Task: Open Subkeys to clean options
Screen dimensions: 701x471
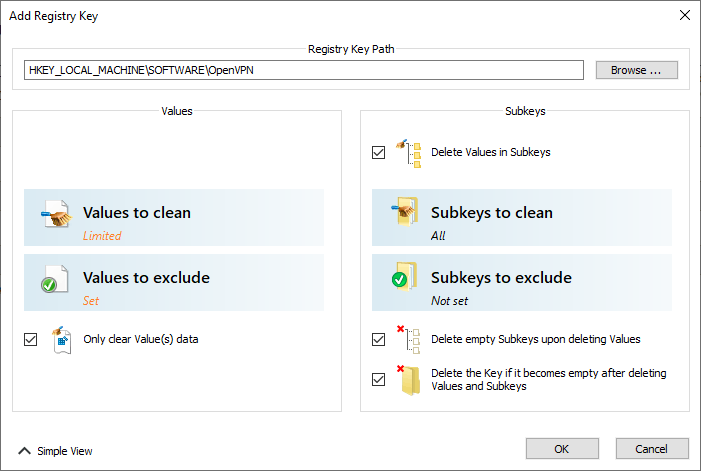Action: [x=522, y=218]
